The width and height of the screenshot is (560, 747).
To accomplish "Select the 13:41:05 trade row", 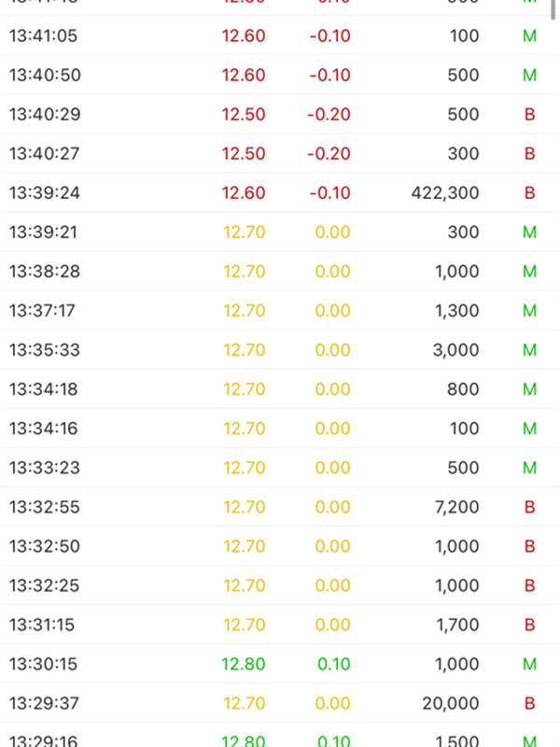I will click(280, 35).
